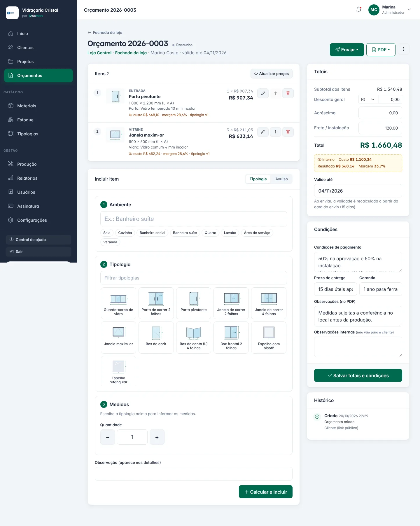
Task: Switch to Avulso tab
Action: [x=281, y=179]
